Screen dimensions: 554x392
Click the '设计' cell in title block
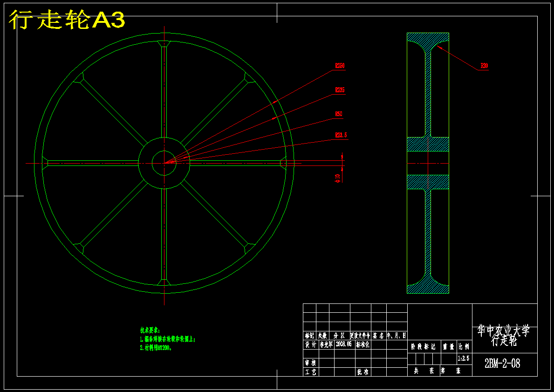tap(311, 344)
